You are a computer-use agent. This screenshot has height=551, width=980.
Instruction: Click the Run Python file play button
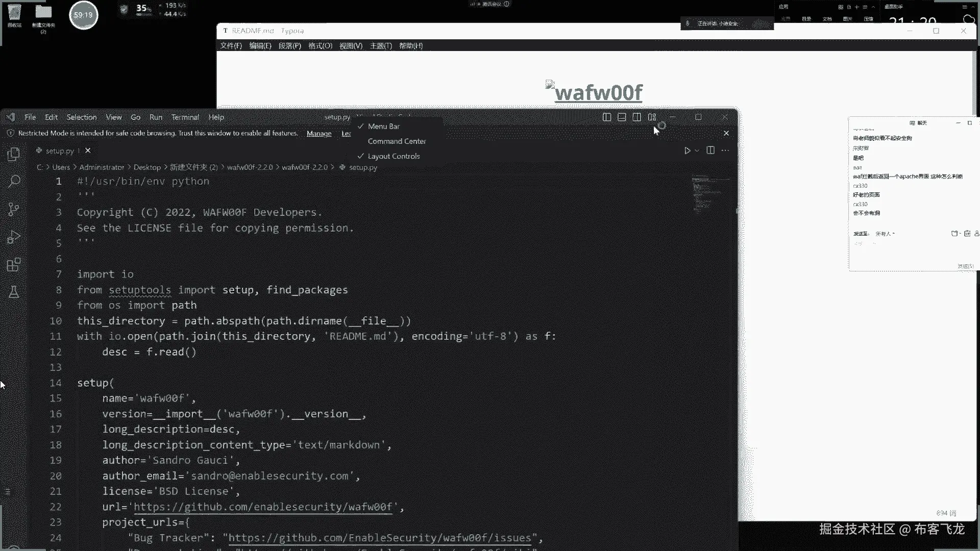point(687,151)
